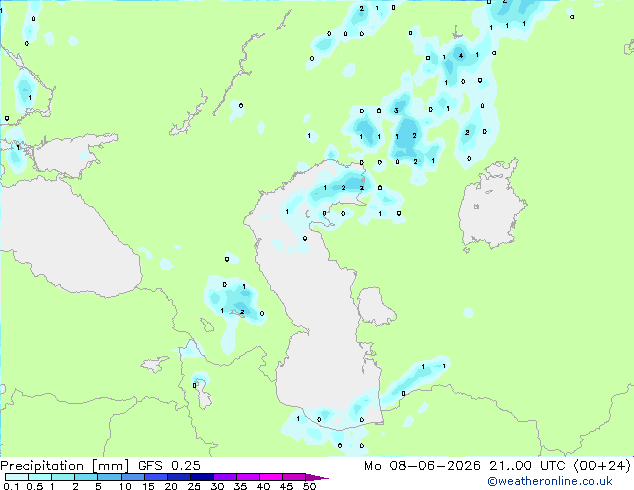Click the 'GFS 0.25' model label

169,466
